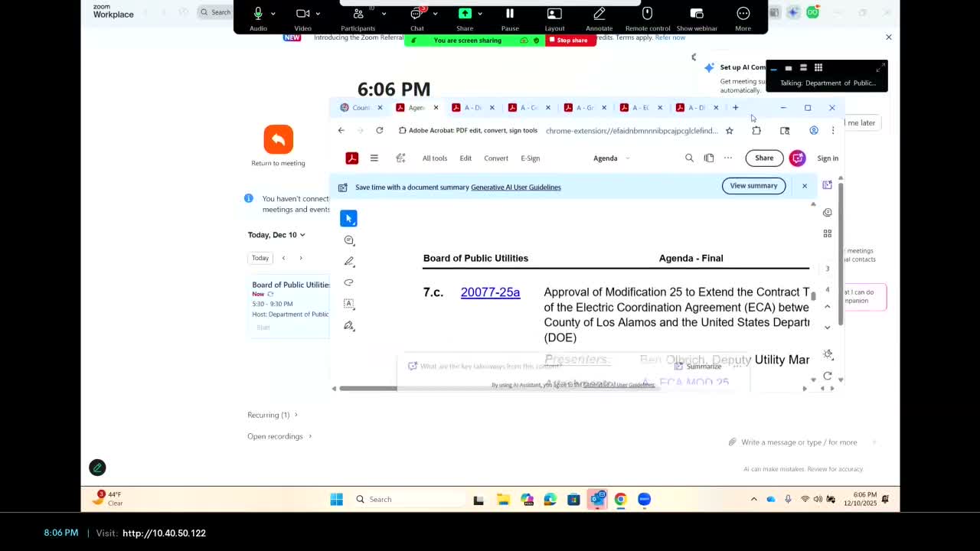980x551 pixels.
Task: Open the Acrobat search magnifier
Action: click(689, 158)
